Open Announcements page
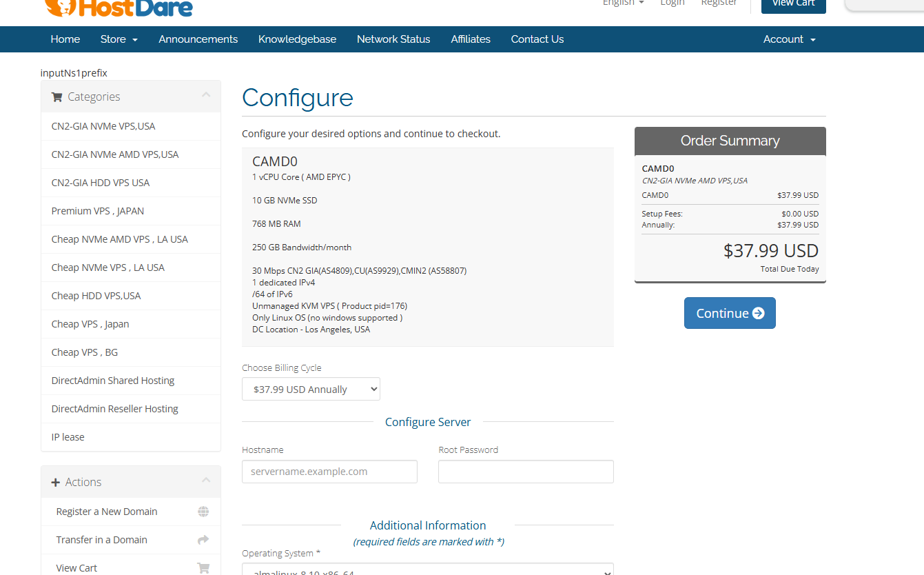924x575 pixels. [x=198, y=39]
